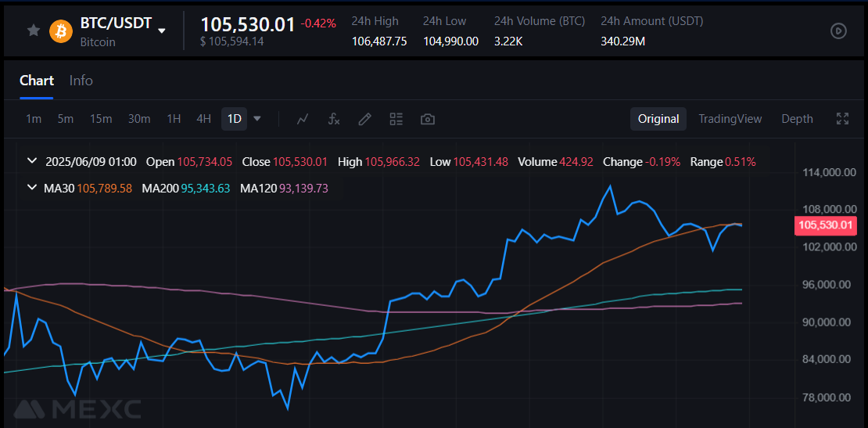Open the fx indicators icon

tap(334, 119)
